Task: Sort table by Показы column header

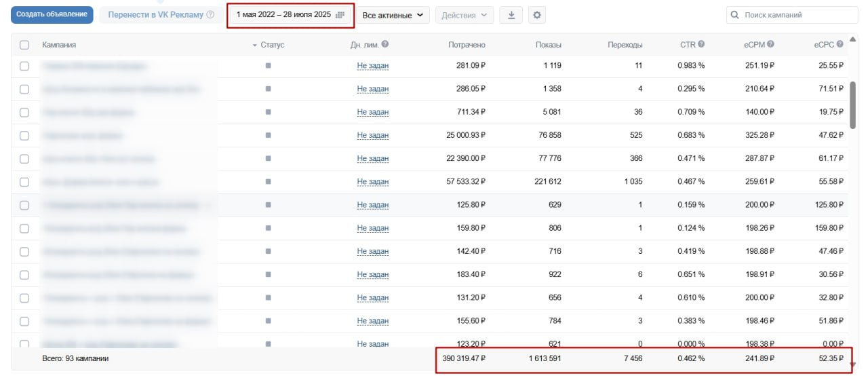Action: pyautogui.click(x=548, y=45)
